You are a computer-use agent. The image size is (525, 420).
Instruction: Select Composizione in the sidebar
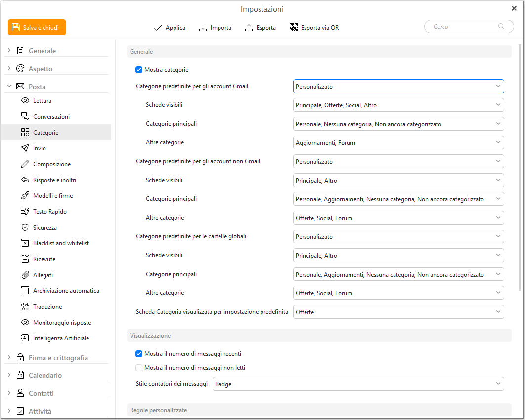point(56,164)
